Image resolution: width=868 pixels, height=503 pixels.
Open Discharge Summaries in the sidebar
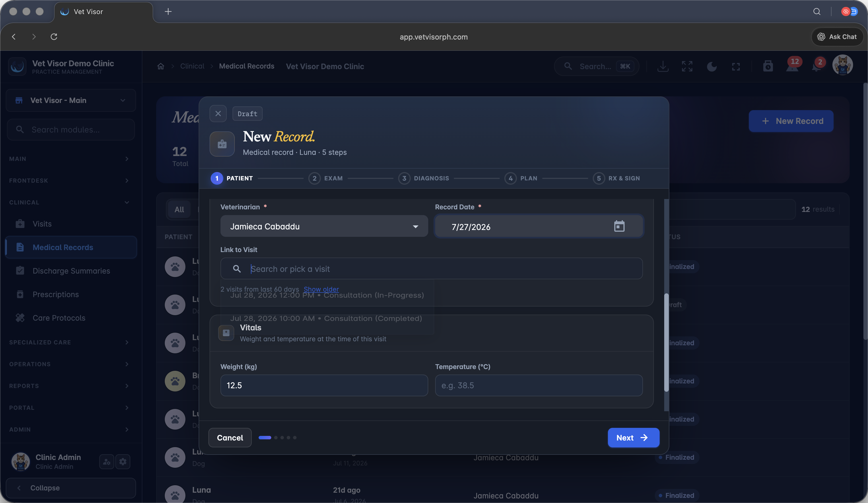tap(71, 271)
